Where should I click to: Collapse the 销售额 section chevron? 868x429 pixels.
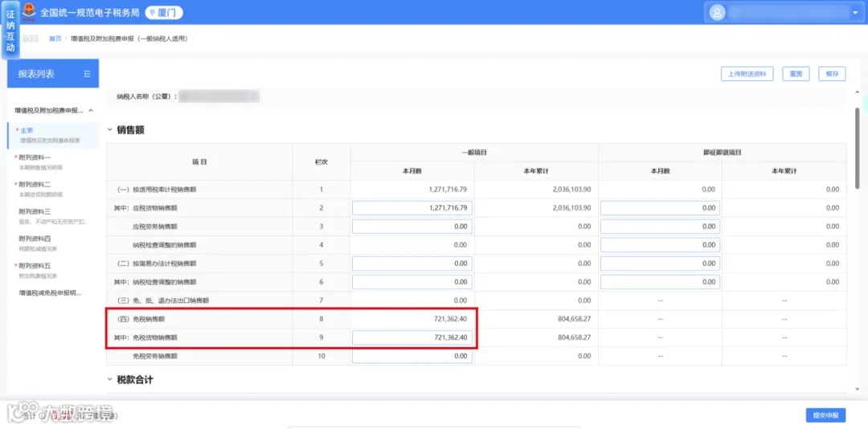click(x=109, y=130)
